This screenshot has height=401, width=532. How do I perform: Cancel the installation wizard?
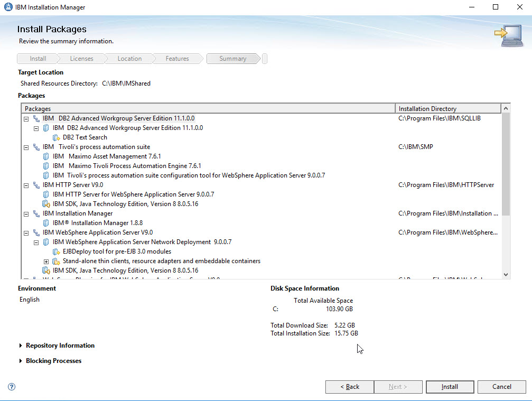click(x=501, y=387)
